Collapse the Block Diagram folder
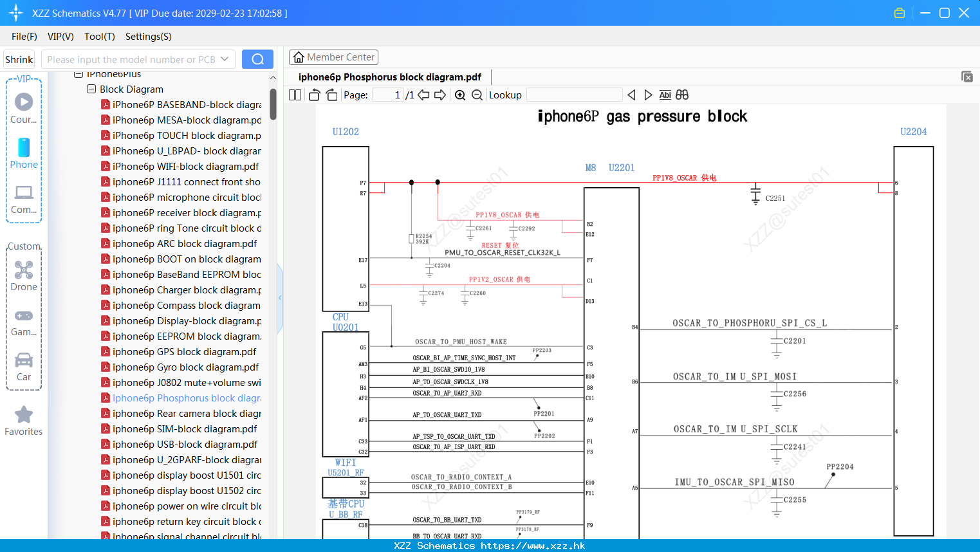 91,89
